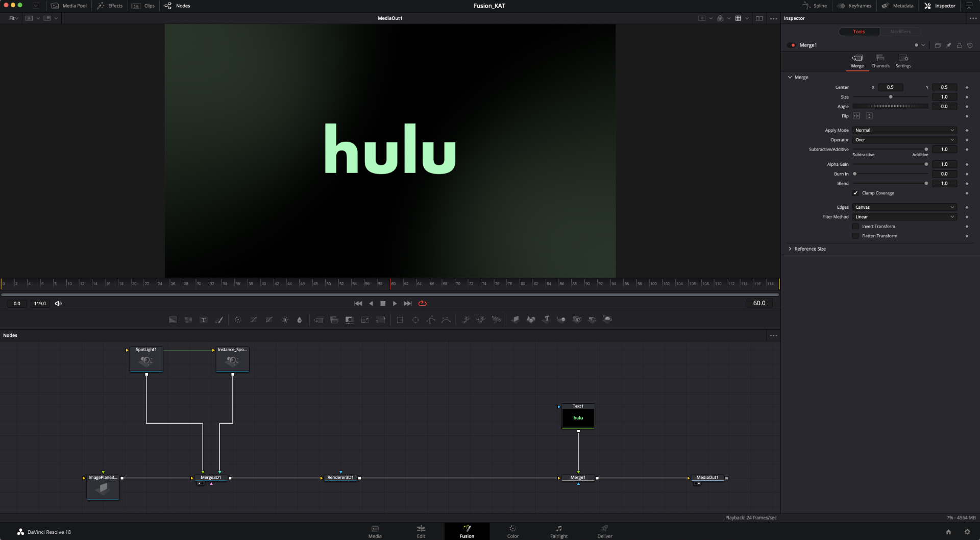The height and width of the screenshot is (540, 980).
Task: Toggle the Clips panel
Action: pyautogui.click(x=143, y=6)
